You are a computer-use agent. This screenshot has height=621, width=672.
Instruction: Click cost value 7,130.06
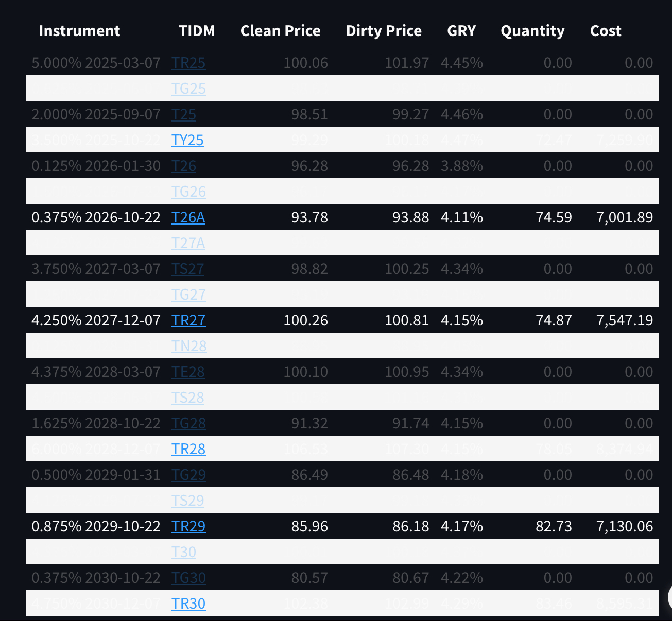[625, 526]
